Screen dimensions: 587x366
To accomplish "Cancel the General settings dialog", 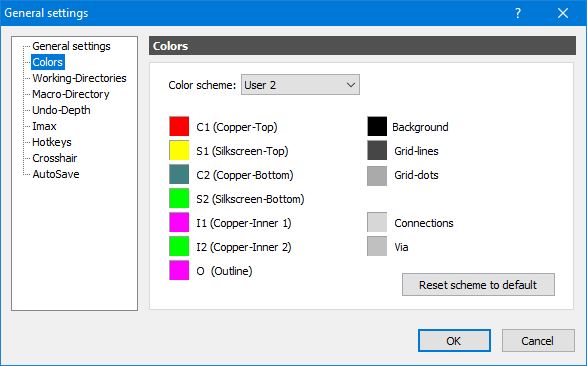I will pos(538,341).
